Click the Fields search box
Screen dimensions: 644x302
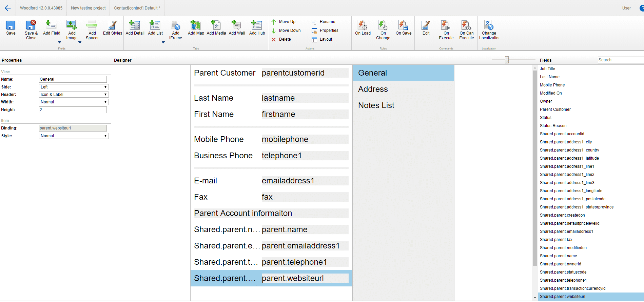[620, 60]
